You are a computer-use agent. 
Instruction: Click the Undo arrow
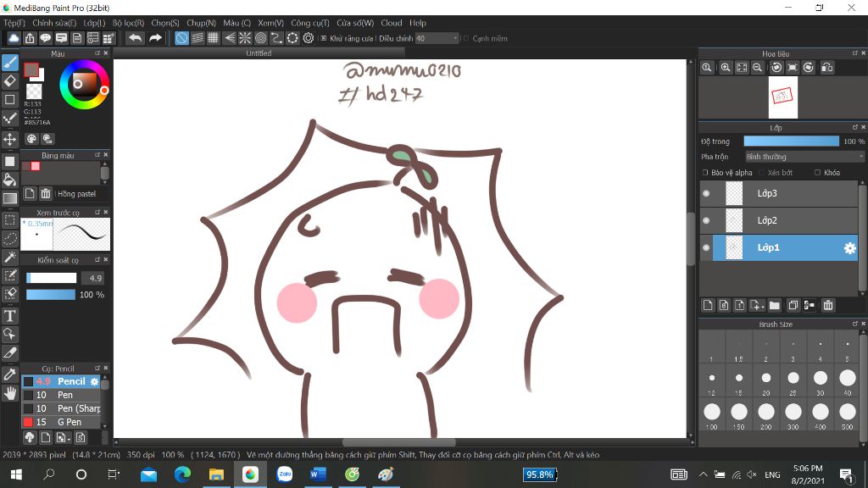pos(135,38)
